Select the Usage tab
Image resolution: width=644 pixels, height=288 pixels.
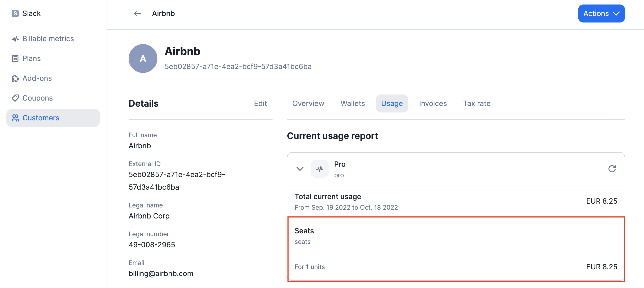[x=391, y=103]
